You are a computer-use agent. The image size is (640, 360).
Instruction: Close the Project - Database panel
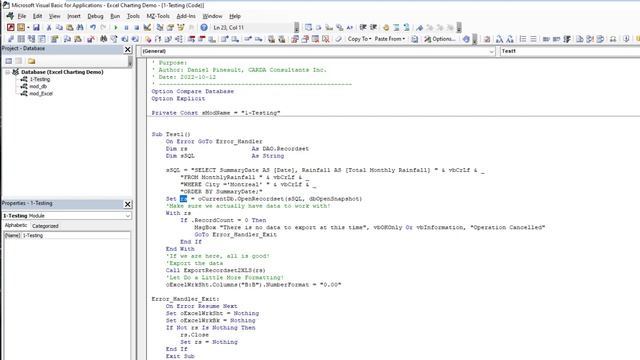127,49
